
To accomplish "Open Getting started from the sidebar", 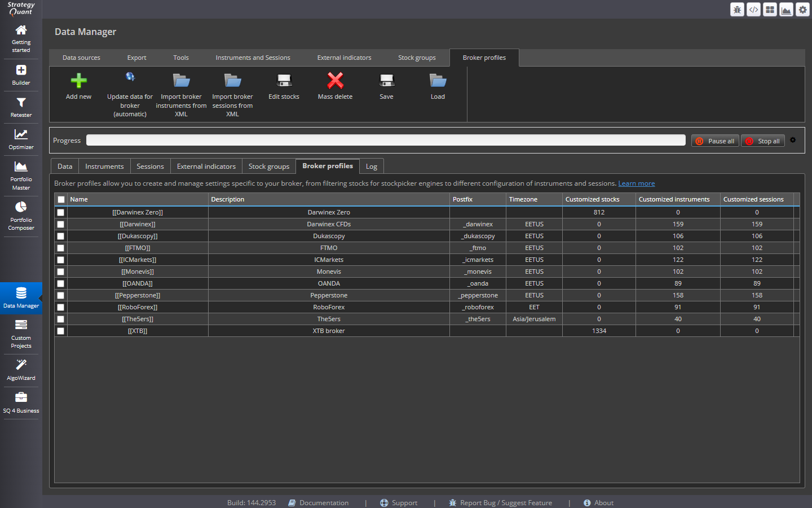I will (x=21, y=39).
